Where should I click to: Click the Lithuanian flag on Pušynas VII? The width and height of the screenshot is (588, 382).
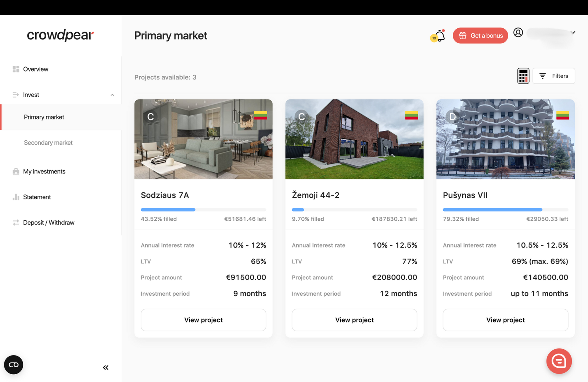coord(563,115)
